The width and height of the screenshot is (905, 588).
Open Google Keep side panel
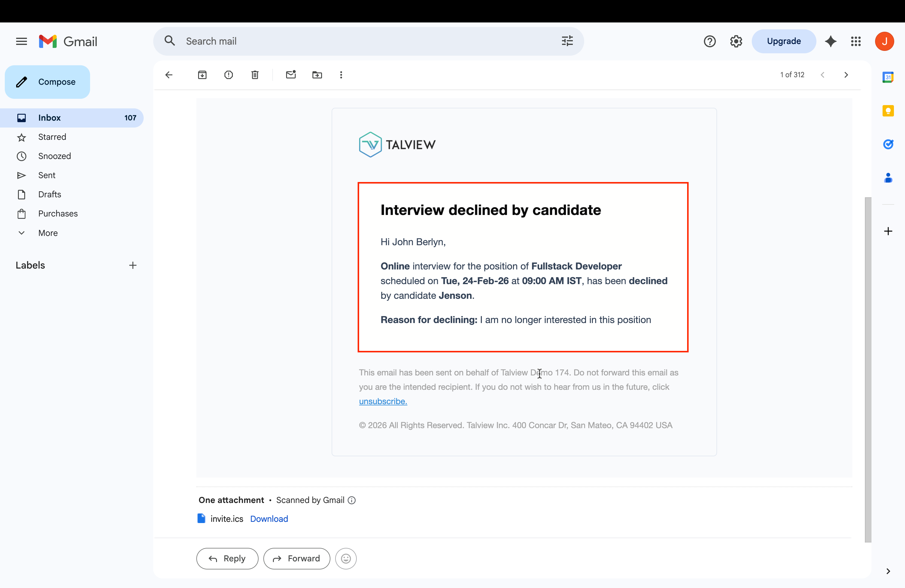click(888, 111)
